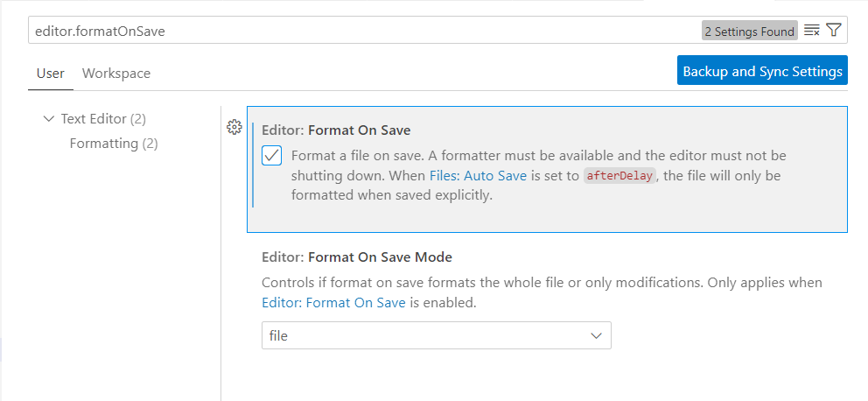Open gear menu for Format On Save
This screenshot has width=868, height=401.
(234, 128)
